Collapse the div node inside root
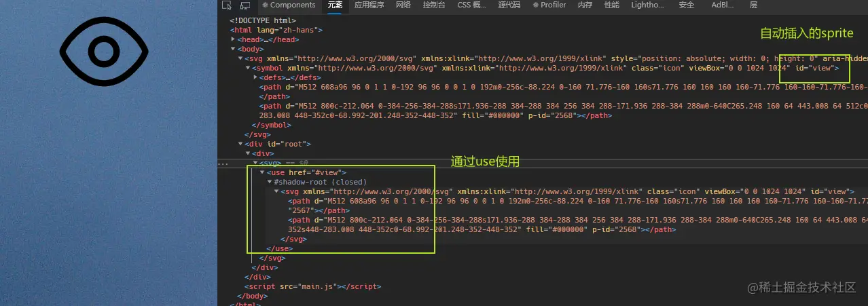 (x=248, y=153)
